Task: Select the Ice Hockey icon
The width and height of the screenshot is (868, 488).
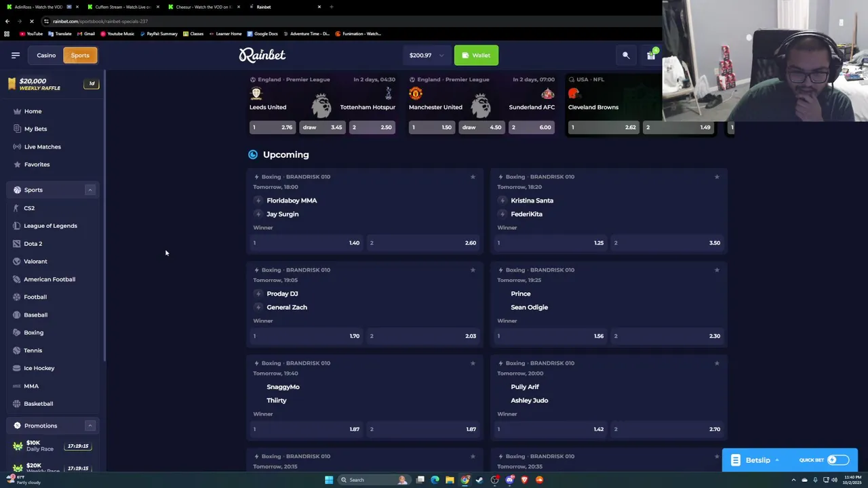Action: point(17,368)
